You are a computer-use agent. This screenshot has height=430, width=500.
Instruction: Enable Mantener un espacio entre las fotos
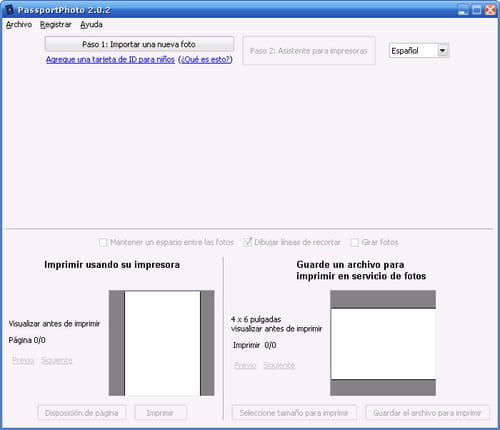(103, 242)
